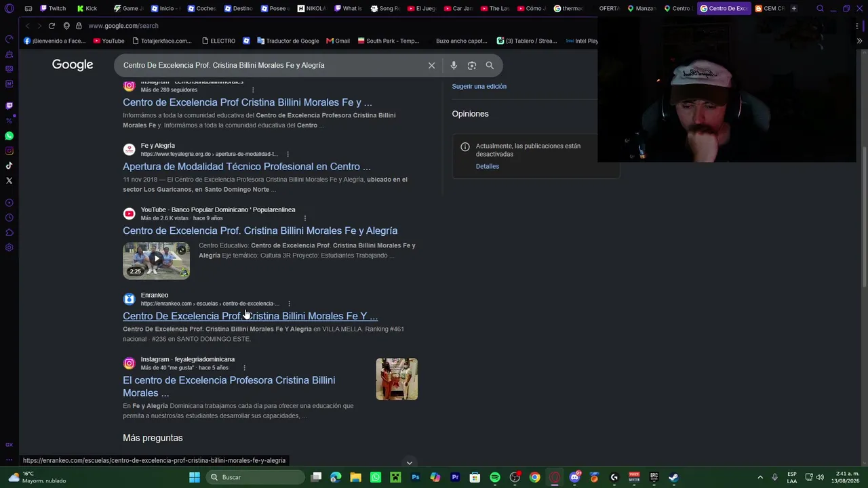Open the YouTube bookmark
This screenshot has width=868, height=488.
[x=108, y=41]
